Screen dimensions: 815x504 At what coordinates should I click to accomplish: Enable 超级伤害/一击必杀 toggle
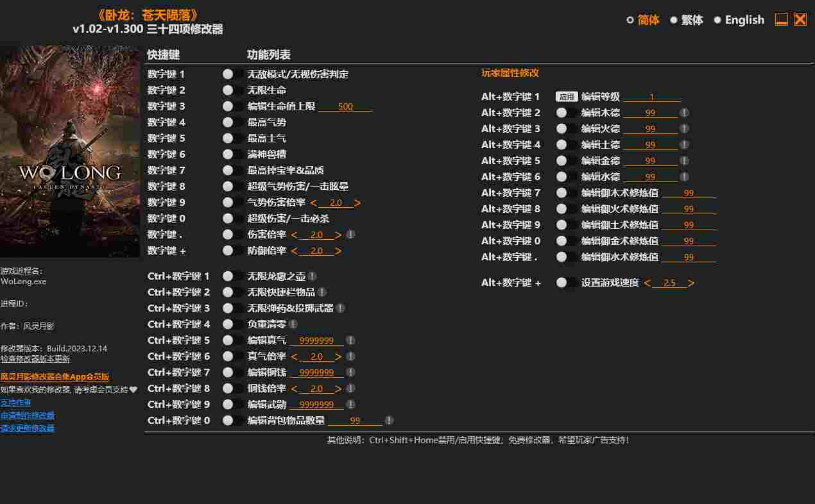coord(232,219)
